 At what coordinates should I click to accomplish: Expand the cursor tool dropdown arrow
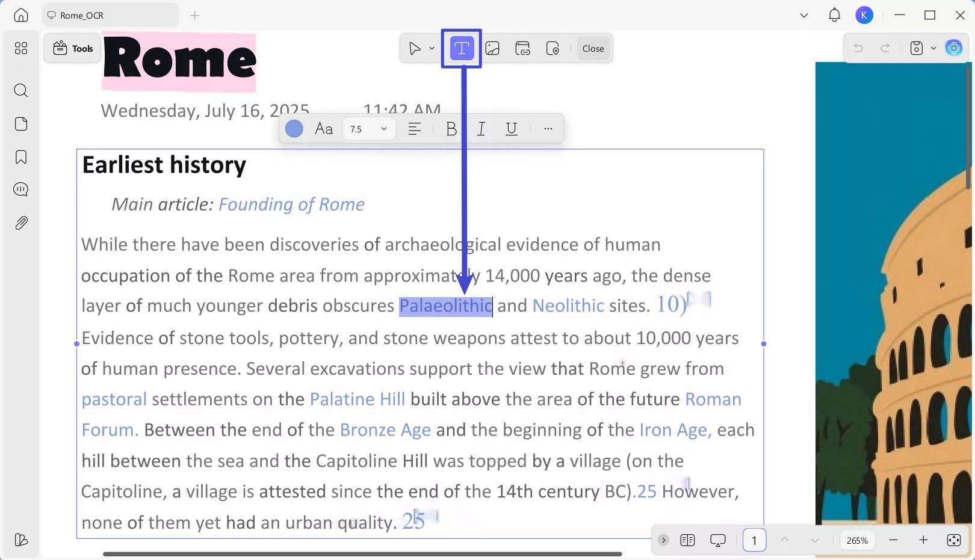pos(432,49)
